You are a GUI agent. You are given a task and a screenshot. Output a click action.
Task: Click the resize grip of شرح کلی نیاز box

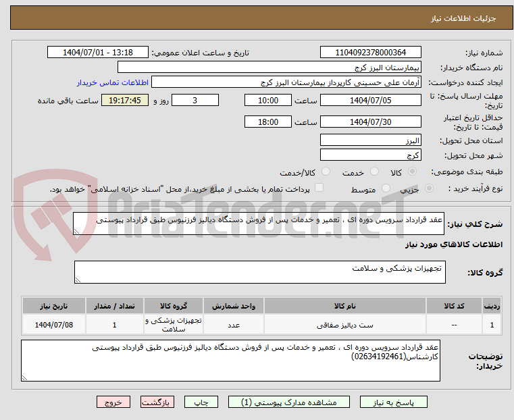click(77, 232)
